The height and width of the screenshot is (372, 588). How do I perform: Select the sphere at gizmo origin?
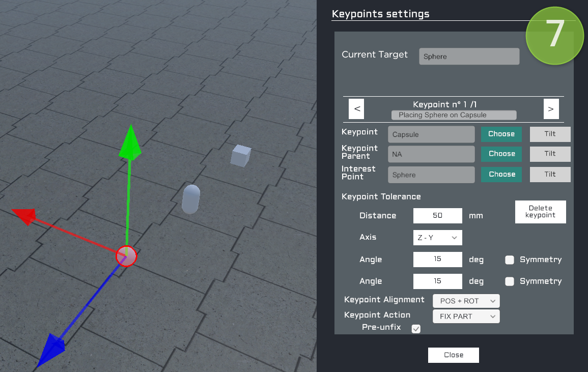[126, 256]
